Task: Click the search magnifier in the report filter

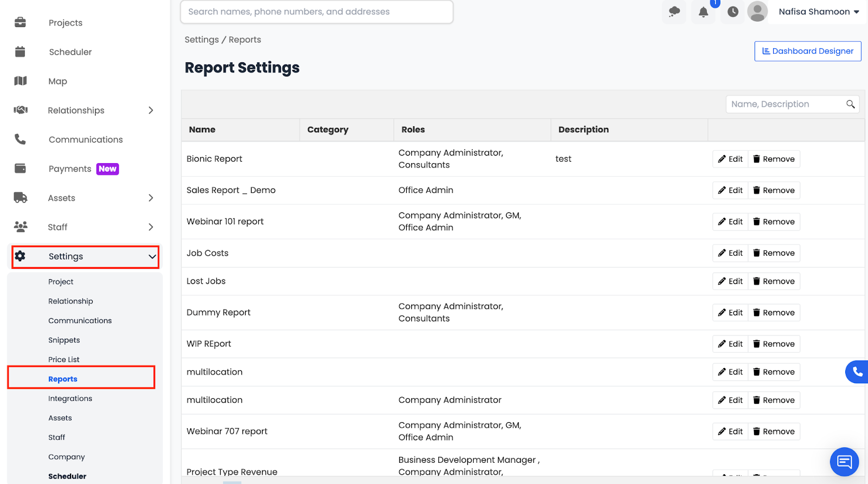Action: click(x=850, y=104)
